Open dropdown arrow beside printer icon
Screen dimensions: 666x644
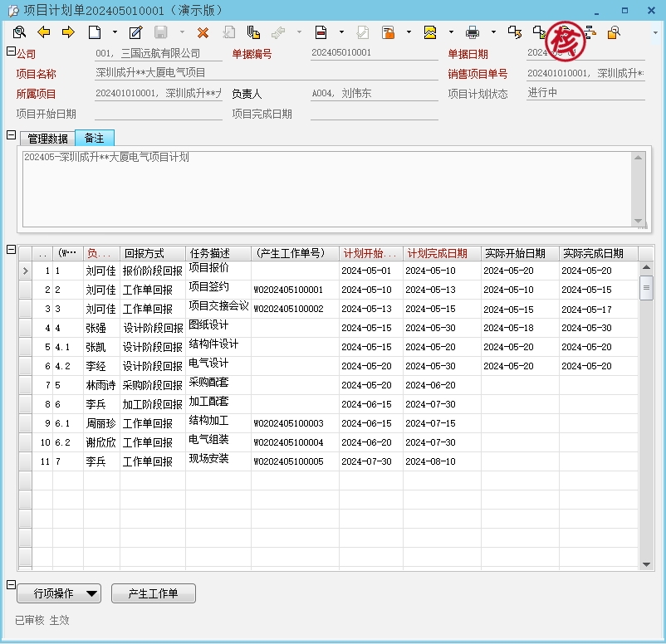click(x=493, y=32)
